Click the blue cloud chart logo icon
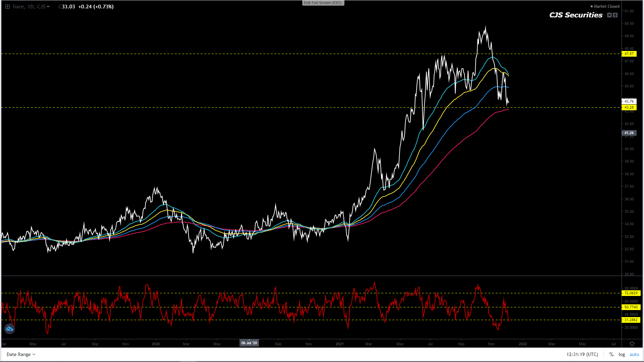This screenshot has width=644, height=362. tap(9, 329)
